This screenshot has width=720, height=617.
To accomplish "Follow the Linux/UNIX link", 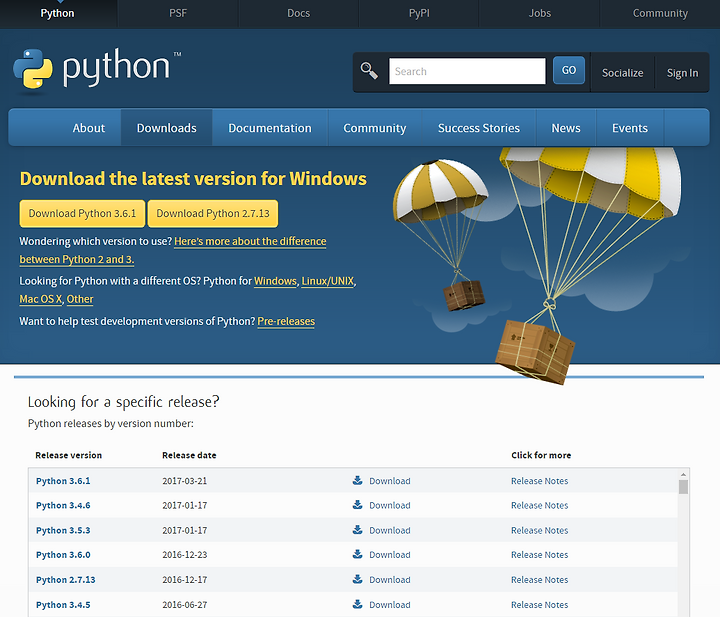I will pyautogui.click(x=327, y=280).
